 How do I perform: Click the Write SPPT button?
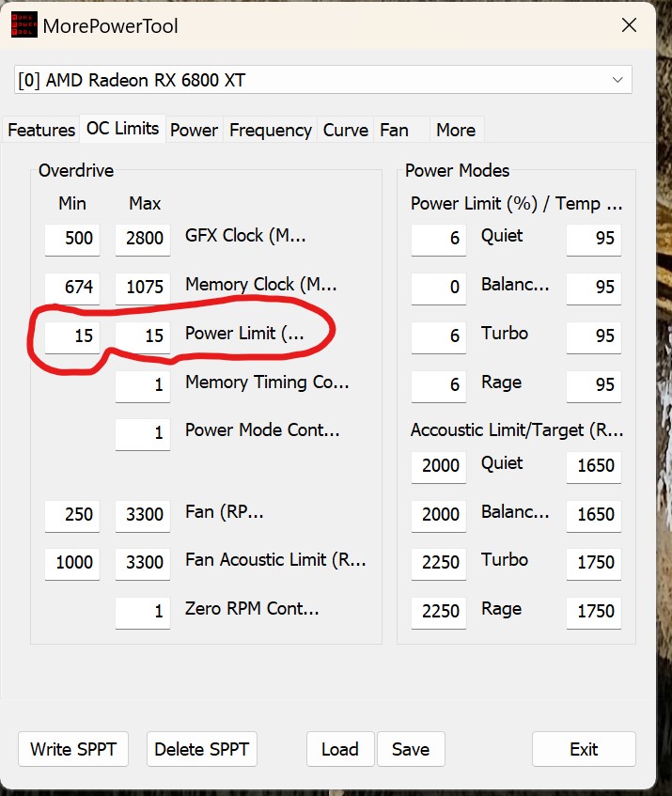pos(73,749)
